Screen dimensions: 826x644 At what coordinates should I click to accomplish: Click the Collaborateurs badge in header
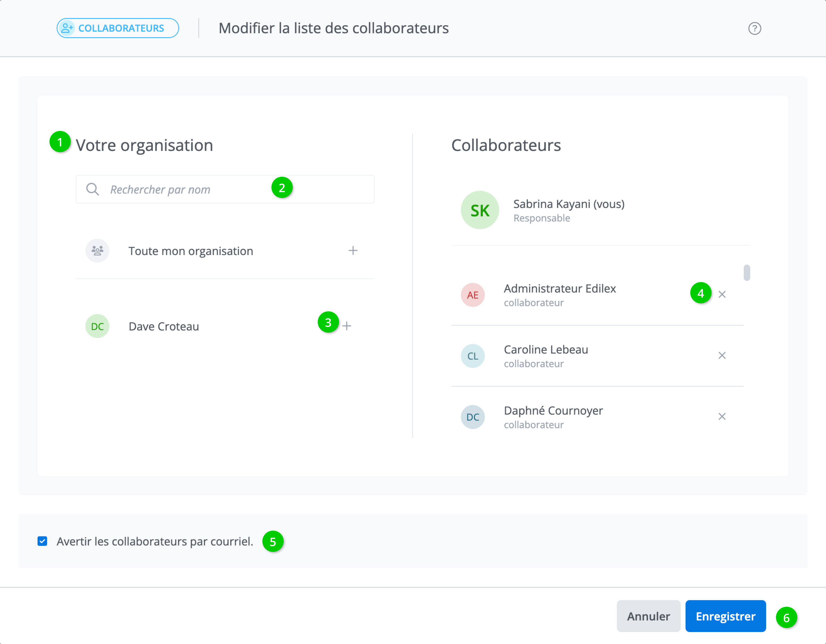coord(118,28)
